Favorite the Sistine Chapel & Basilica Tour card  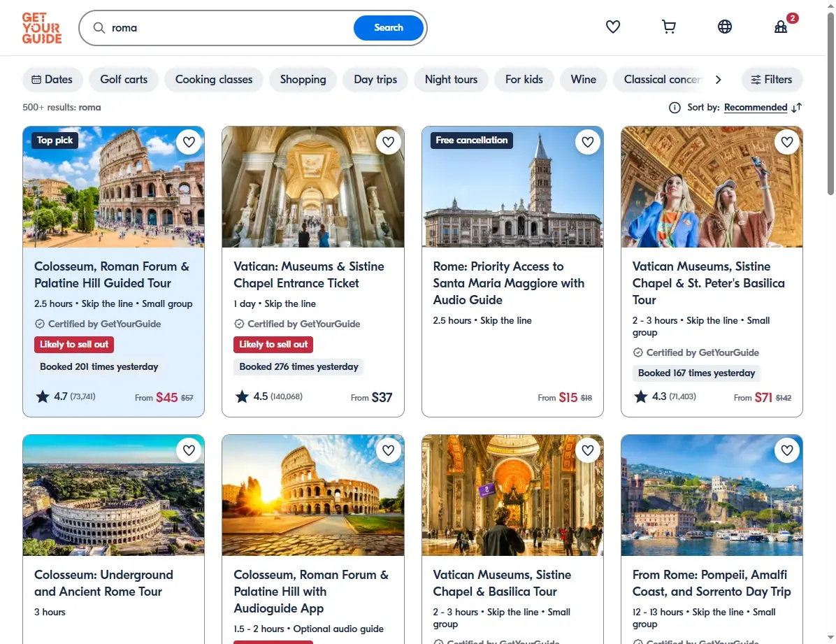pyautogui.click(x=588, y=450)
